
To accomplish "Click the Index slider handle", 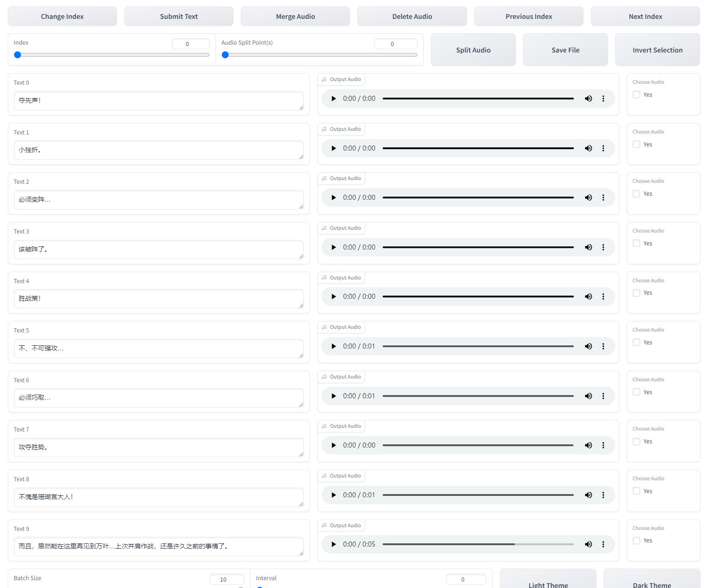I will (x=18, y=55).
